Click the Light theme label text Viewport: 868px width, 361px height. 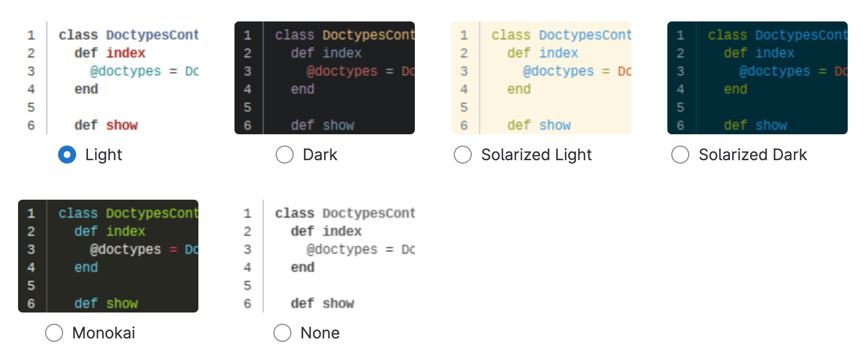click(103, 155)
